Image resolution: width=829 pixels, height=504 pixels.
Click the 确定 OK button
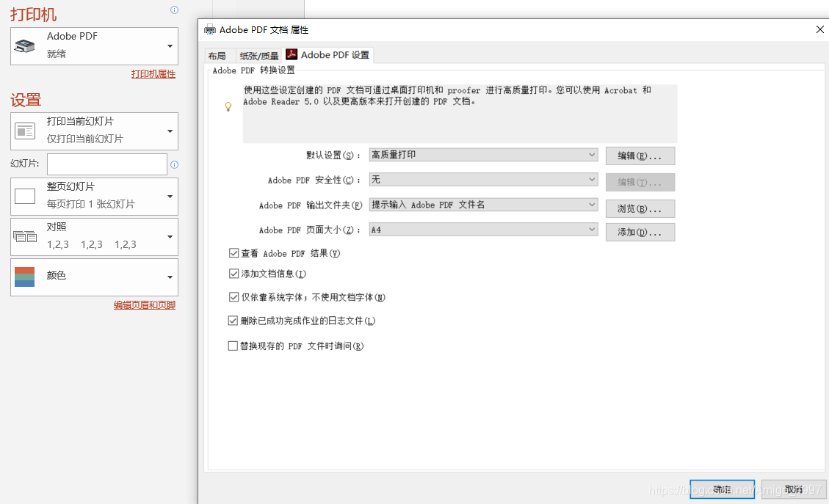(x=722, y=489)
